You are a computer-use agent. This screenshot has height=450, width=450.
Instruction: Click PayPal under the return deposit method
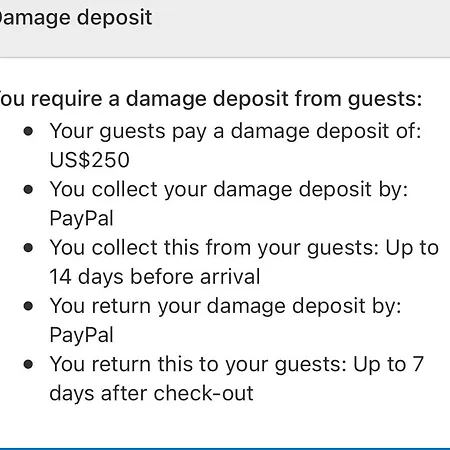81,335
